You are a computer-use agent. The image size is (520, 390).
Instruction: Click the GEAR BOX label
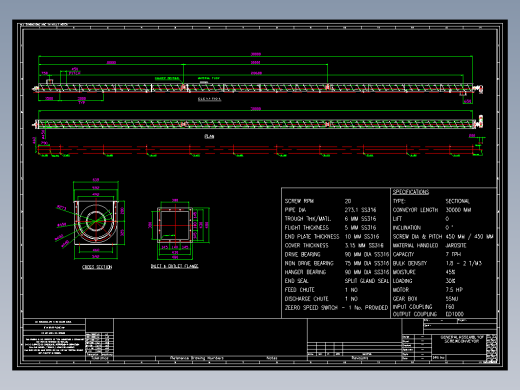405,299
